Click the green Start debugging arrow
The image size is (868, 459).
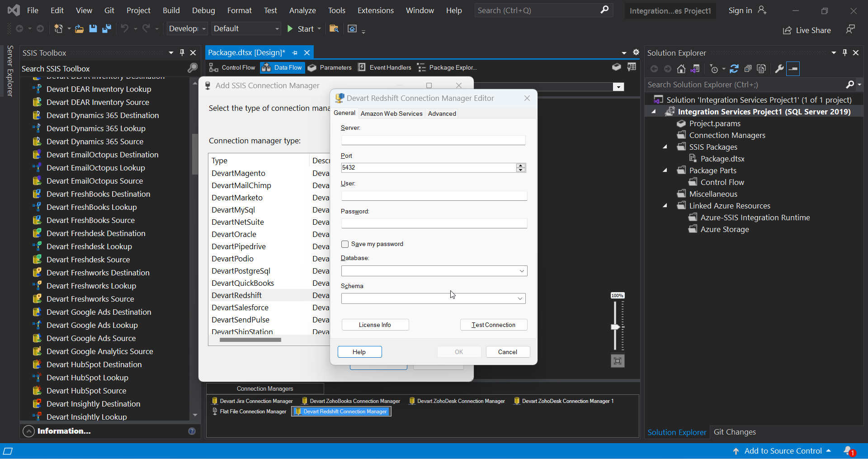click(290, 29)
